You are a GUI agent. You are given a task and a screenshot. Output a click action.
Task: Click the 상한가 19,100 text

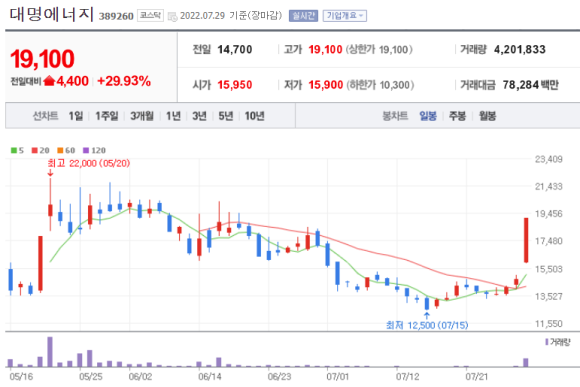pyautogui.click(x=379, y=50)
